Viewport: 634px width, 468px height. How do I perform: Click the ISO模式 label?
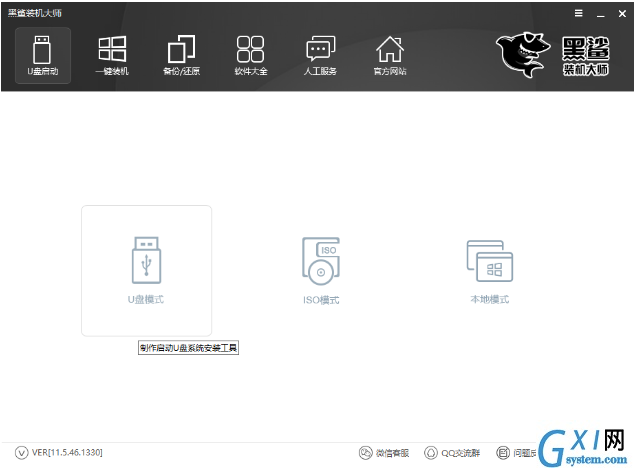coord(321,300)
